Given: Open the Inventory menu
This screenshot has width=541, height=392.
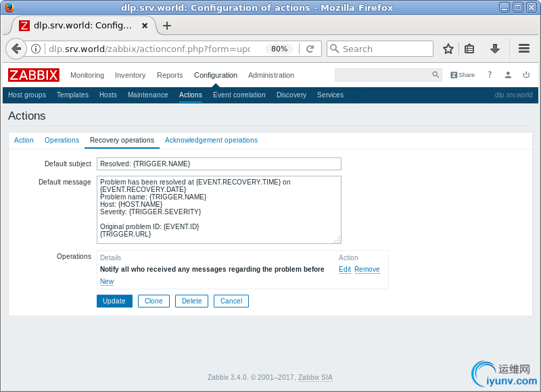Looking at the screenshot, I should pyautogui.click(x=130, y=75).
